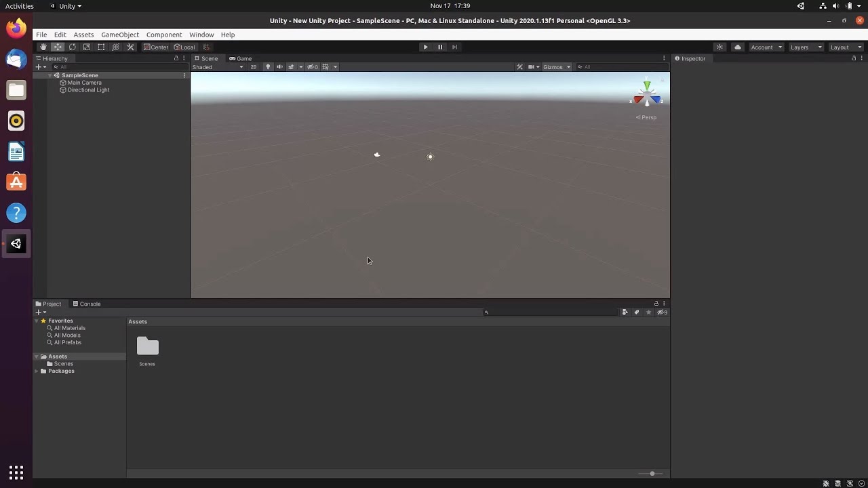The height and width of the screenshot is (488, 868).
Task: Select Main Camera in Hierarchy
Action: (x=85, y=83)
